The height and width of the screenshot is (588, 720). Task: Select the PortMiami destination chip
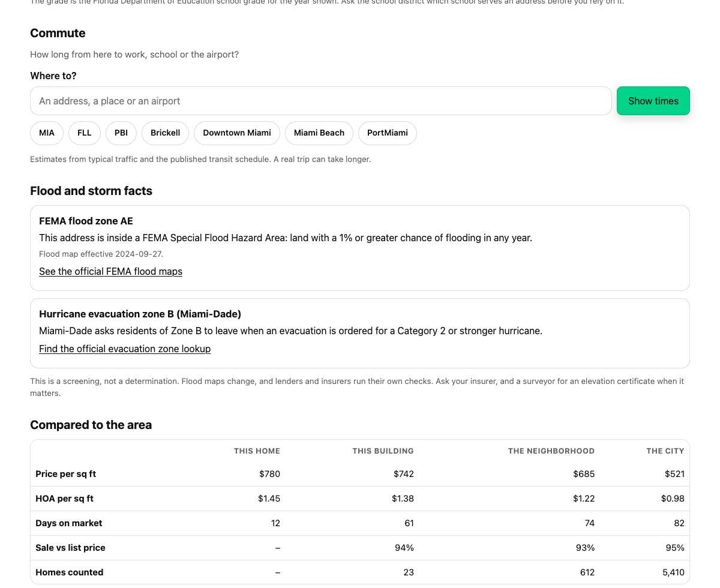point(388,133)
